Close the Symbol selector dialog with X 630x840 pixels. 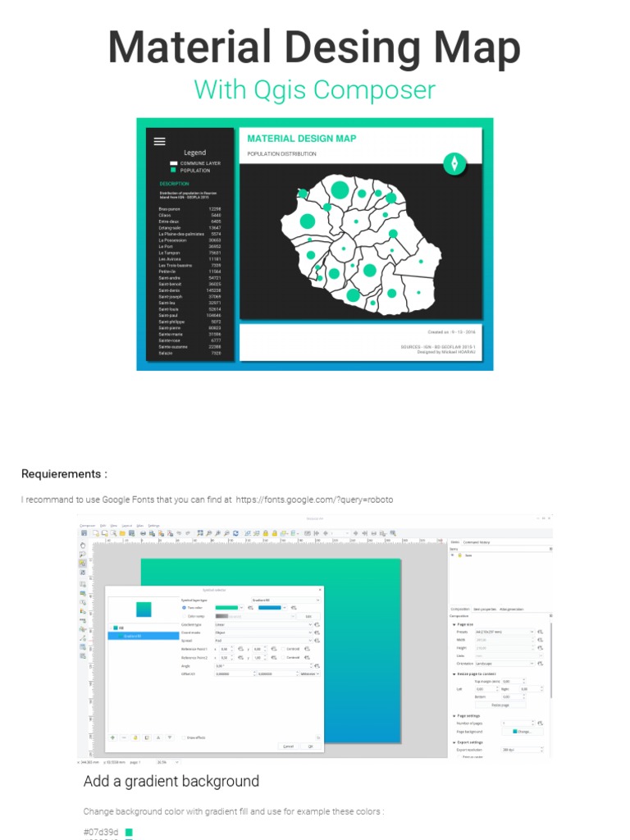320,590
